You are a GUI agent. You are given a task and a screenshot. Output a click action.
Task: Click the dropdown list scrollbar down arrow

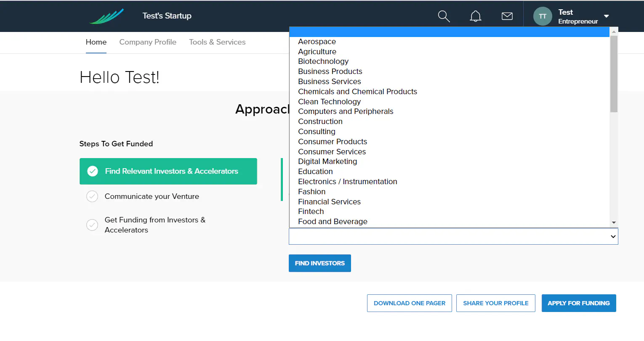pos(614,222)
